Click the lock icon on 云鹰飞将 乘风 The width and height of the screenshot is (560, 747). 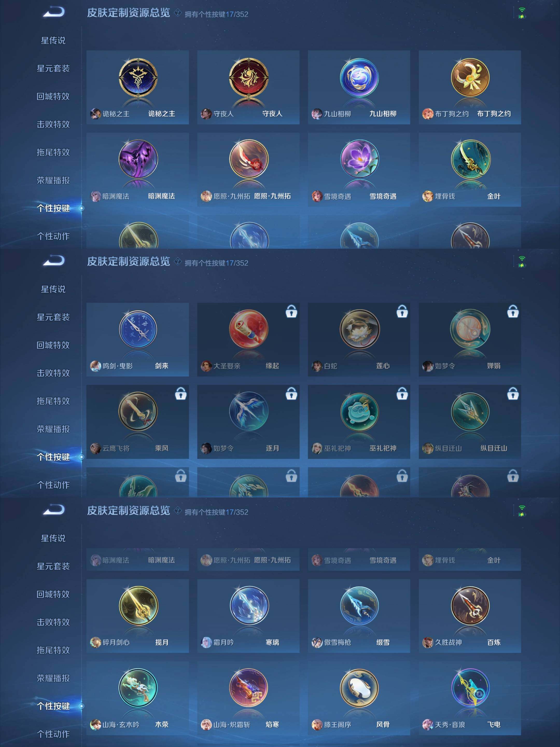[x=181, y=394]
